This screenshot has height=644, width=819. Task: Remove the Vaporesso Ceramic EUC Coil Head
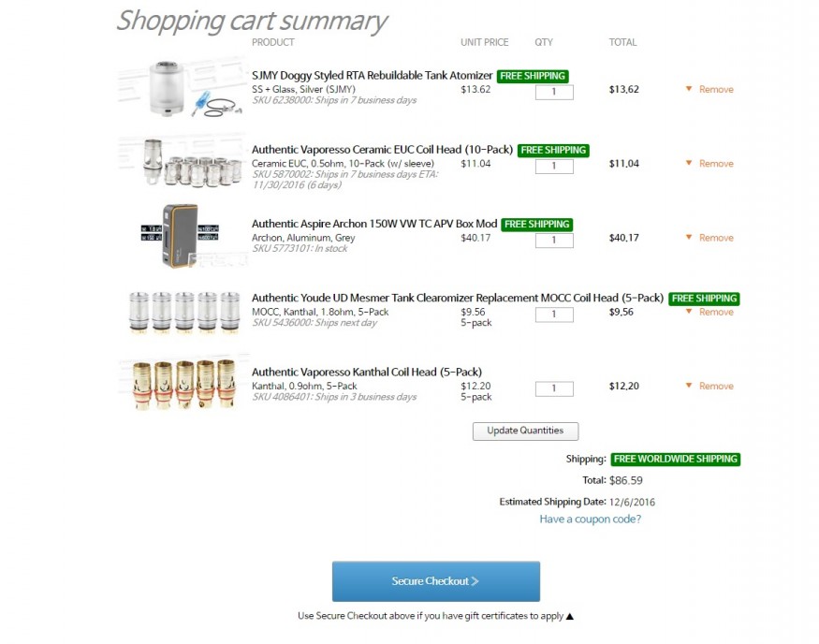pos(715,164)
